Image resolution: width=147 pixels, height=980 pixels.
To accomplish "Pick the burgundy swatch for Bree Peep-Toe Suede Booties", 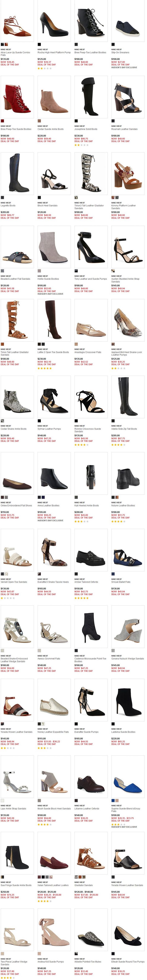I will coord(2,121).
